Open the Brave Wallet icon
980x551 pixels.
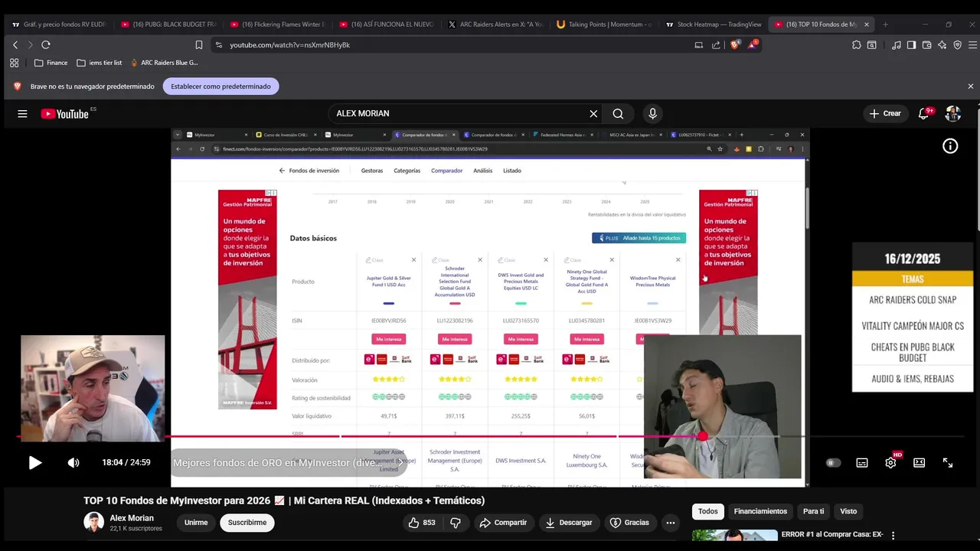pyautogui.click(x=926, y=45)
